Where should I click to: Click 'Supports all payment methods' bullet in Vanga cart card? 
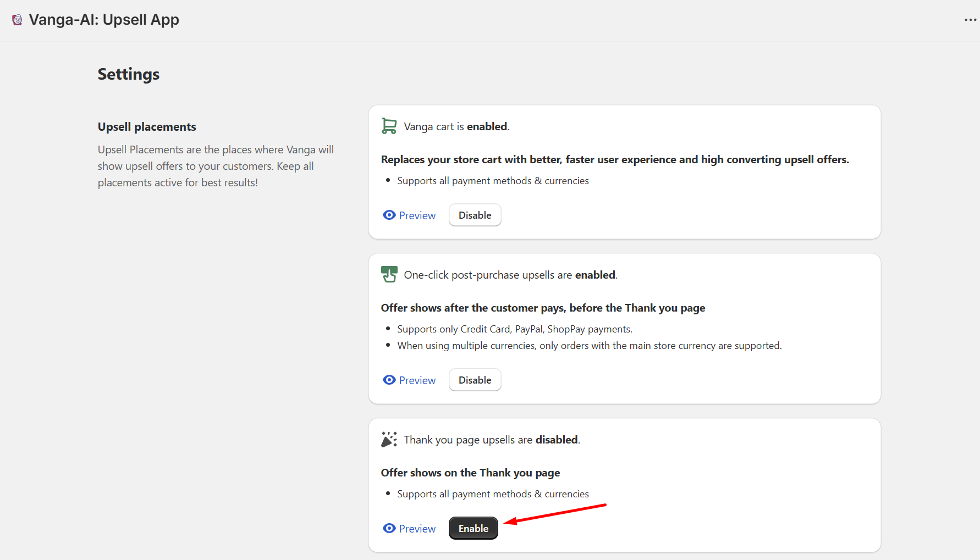(x=493, y=181)
